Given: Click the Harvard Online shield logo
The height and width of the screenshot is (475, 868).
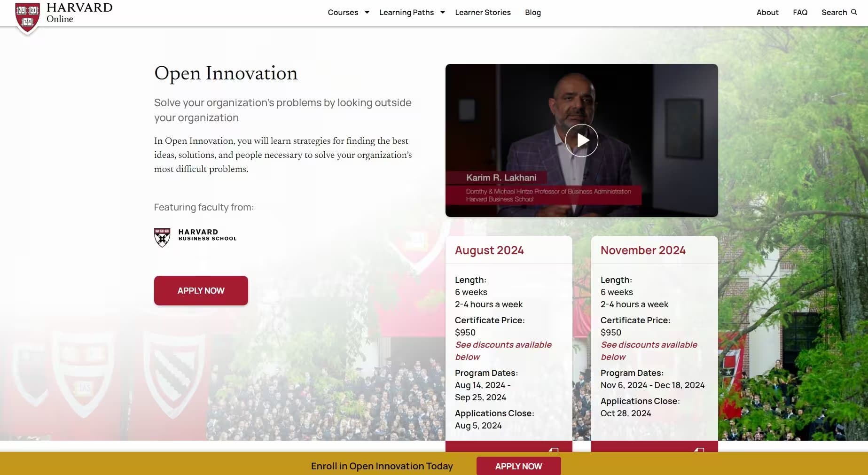Looking at the screenshot, I should (27, 18).
